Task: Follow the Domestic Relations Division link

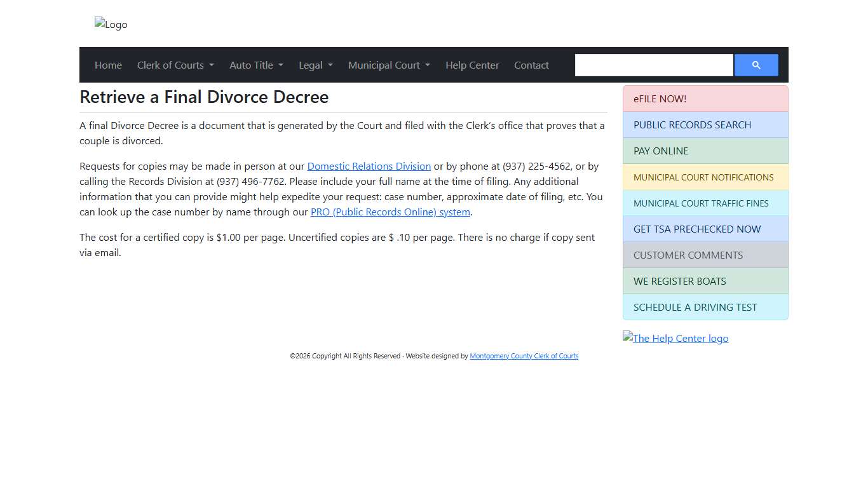Action: coord(369,166)
